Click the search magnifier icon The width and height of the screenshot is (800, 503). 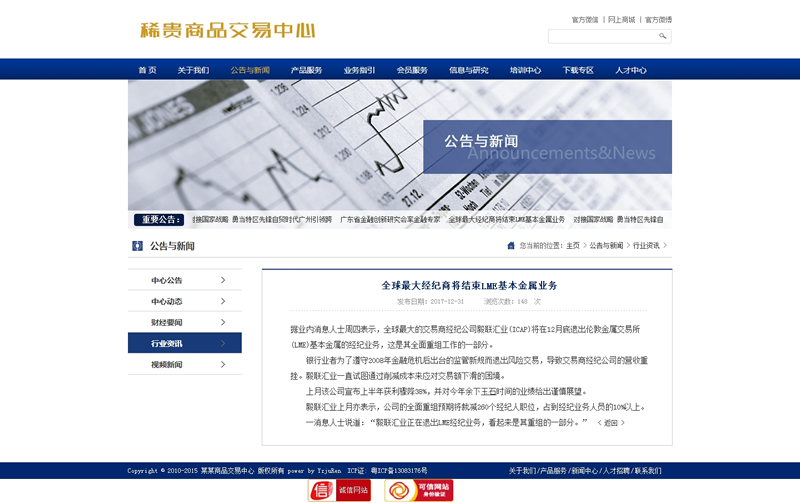pos(662,36)
